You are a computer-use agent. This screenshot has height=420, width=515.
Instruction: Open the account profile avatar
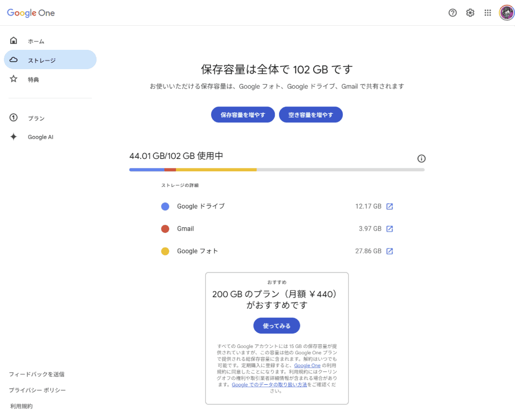(506, 13)
